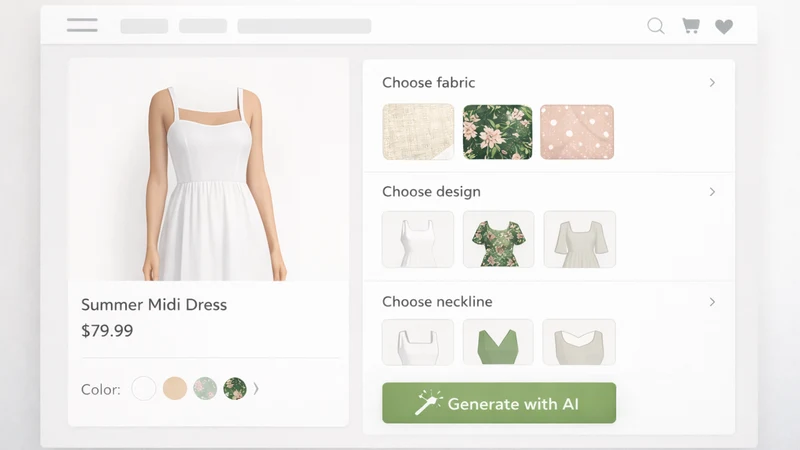Click the $79.99 price
Screen dimensions: 800x450
point(107,331)
